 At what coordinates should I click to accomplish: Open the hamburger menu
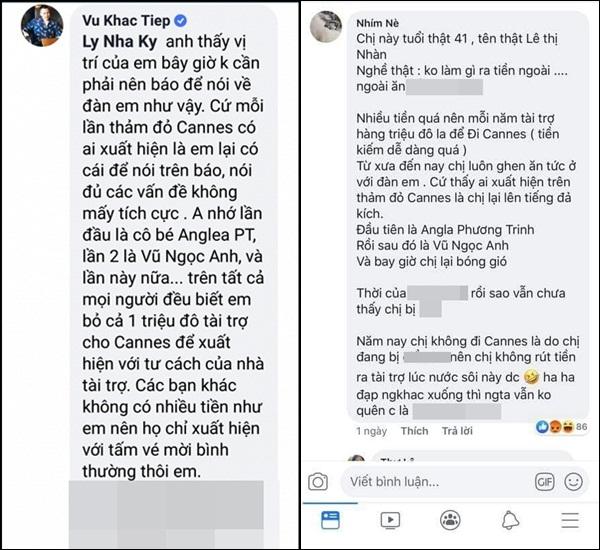569,519
